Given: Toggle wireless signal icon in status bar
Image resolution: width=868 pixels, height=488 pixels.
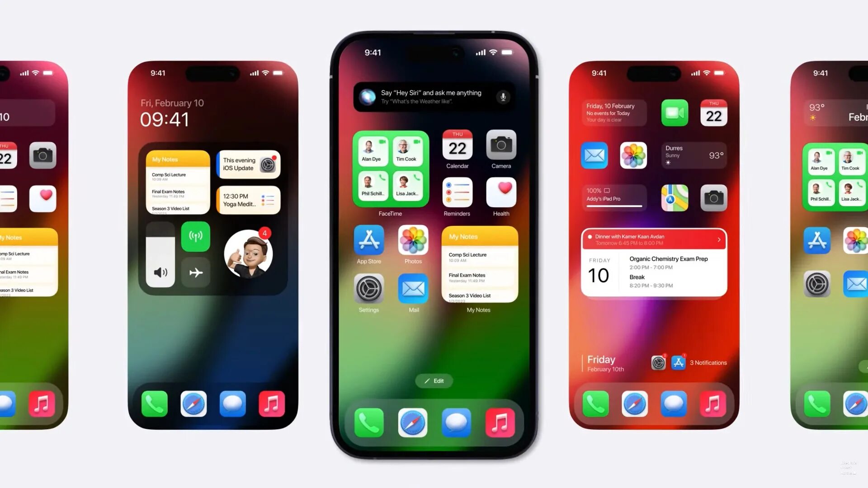Looking at the screenshot, I should pos(492,52).
